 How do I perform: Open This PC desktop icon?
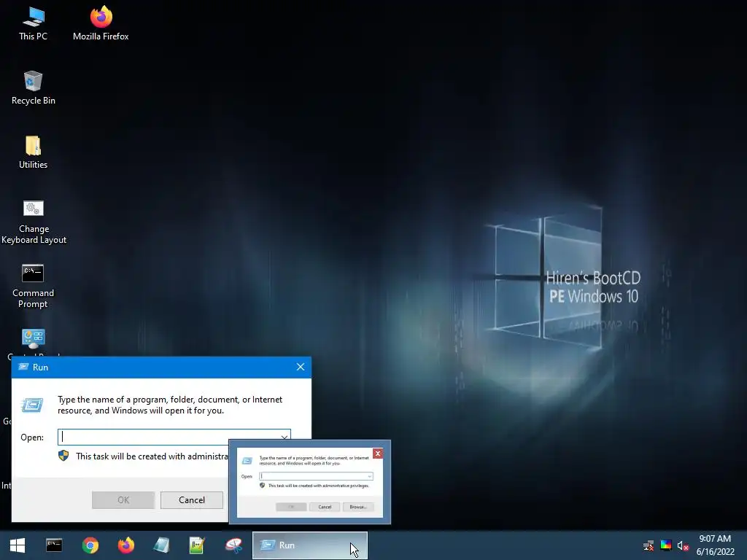click(34, 24)
